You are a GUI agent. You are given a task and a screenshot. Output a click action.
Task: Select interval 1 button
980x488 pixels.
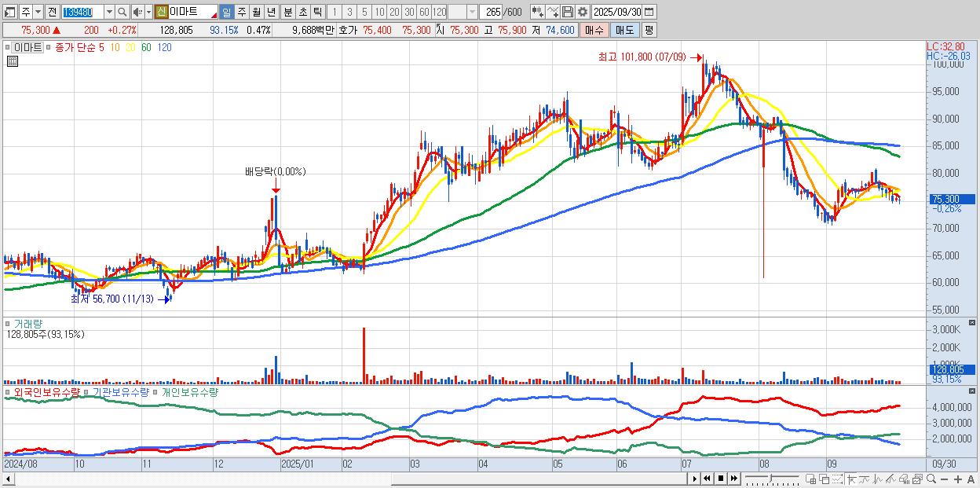click(335, 12)
